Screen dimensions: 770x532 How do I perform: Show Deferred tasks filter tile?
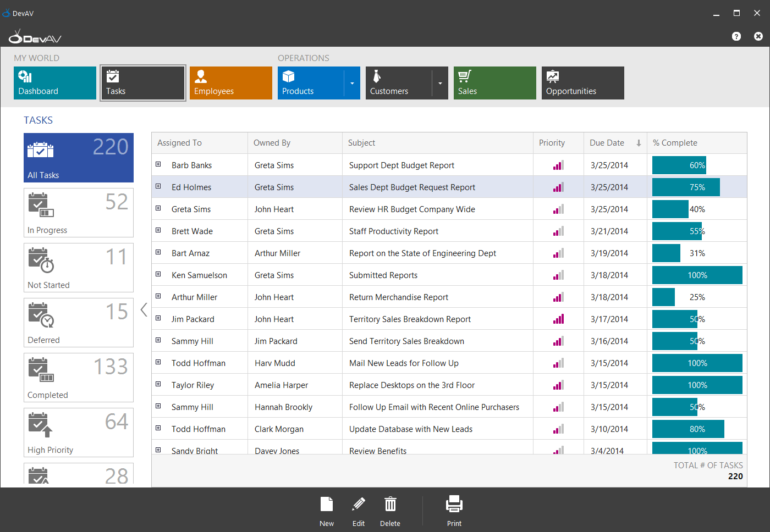point(79,323)
